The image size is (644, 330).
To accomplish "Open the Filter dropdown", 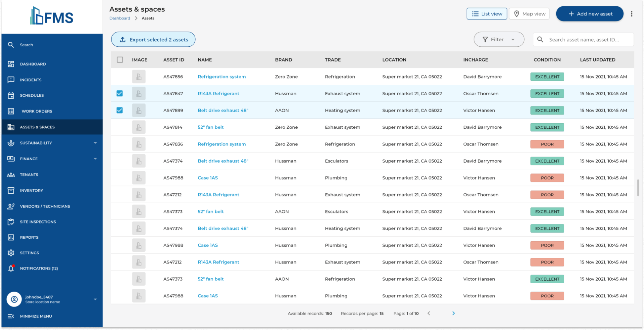I will click(499, 39).
